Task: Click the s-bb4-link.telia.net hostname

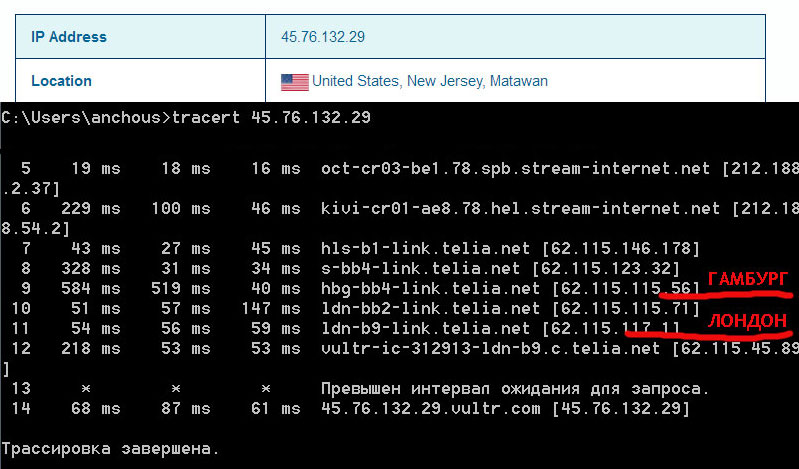Action: click(421, 268)
